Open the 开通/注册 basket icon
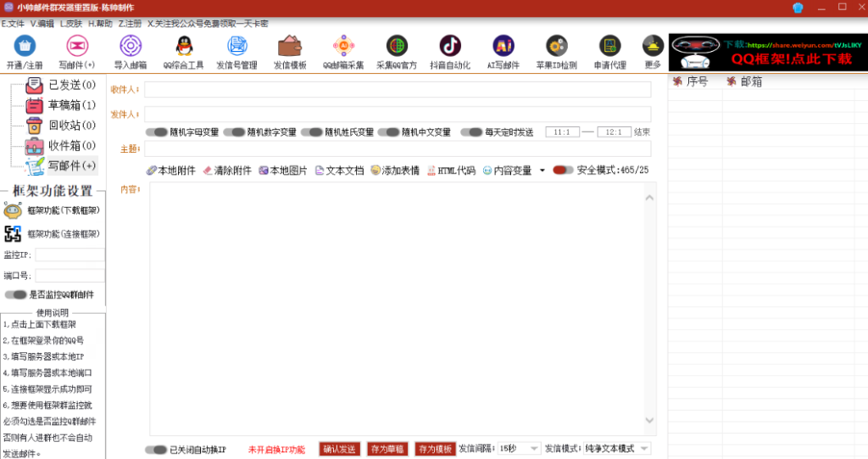Viewport: 868px width, 459px height. point(25,46)
